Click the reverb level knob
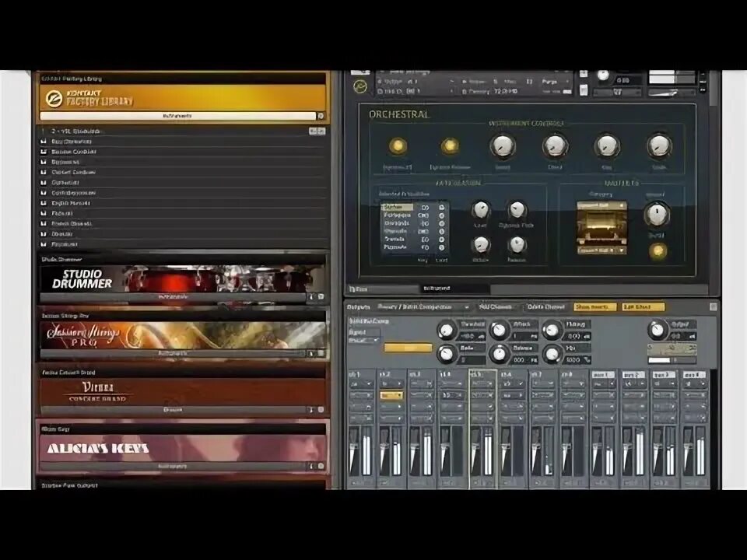The image size is (747, 560). click(x=657, y=215)
